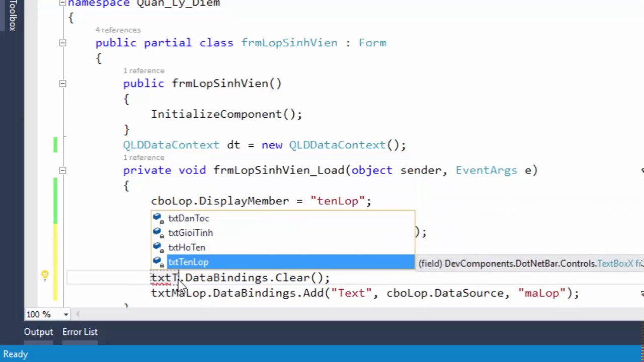Viewport: 644px width, 362px height.
Task: Click the field icon beside txtGioiTinh
Action: (158, 233)
